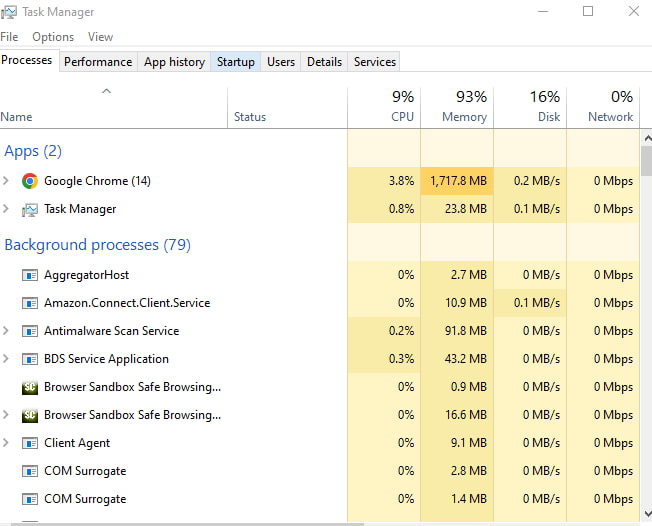Switch to the Services tab
This screenshot has width=652, height=526.
click(375, 62)
